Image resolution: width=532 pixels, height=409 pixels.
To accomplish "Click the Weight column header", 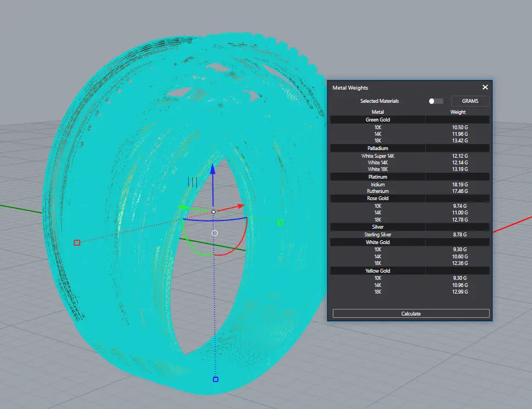I will pyautogui.click(x=458, y=112).
